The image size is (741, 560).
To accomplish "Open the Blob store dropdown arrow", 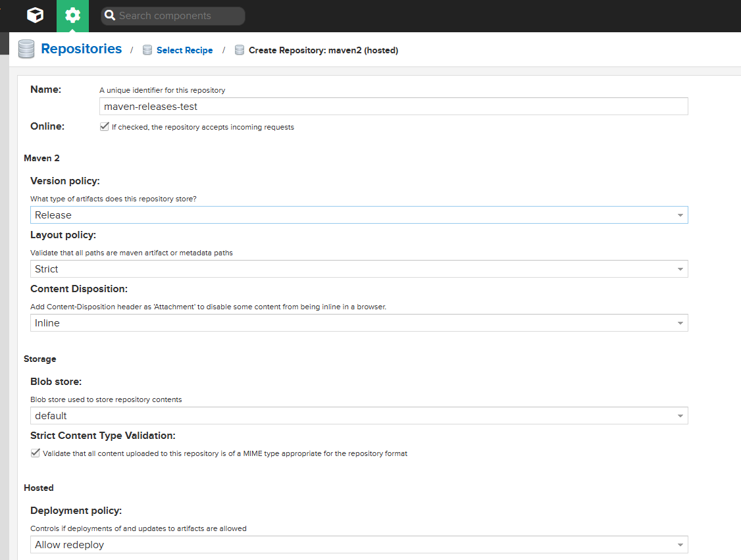I will tap(680, 415).
